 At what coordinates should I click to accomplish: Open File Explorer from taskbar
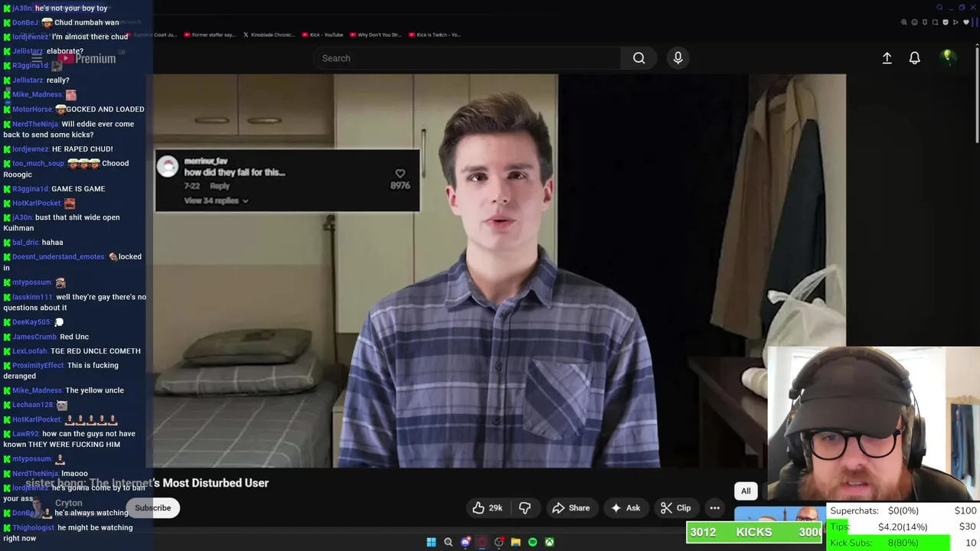click(x=515, y=542)
